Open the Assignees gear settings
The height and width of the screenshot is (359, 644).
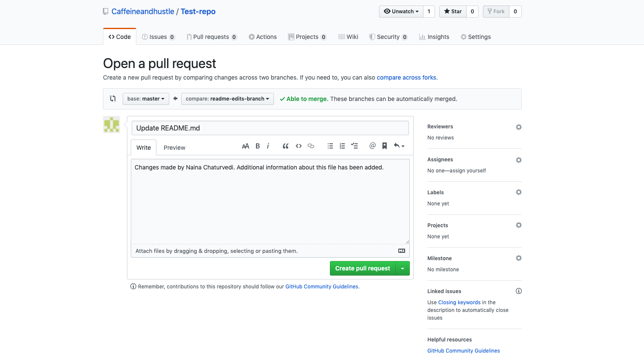[x=519, y=160]
